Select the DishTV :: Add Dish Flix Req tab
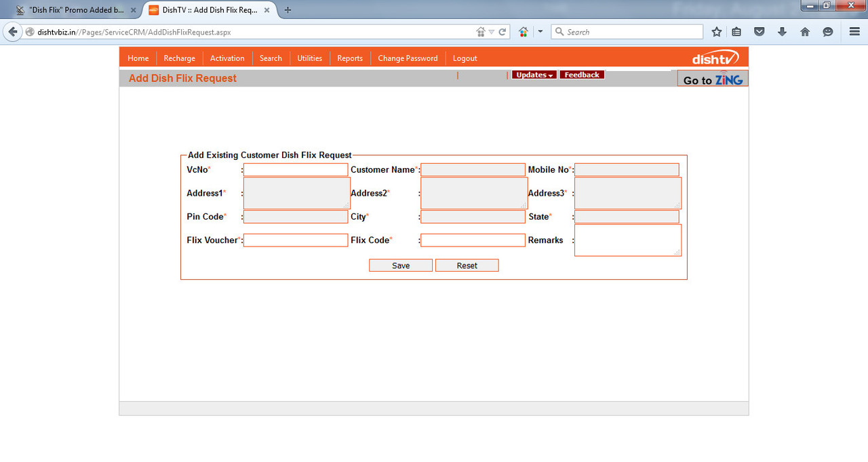This screenshot has width=868, height=462. 210,10
